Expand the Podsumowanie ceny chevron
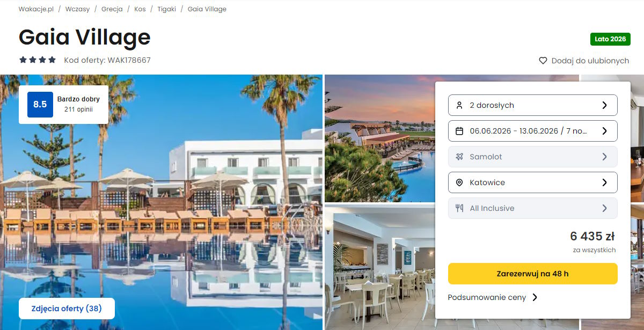The width and height of the screenshot is (644, 330). [535, 297]
